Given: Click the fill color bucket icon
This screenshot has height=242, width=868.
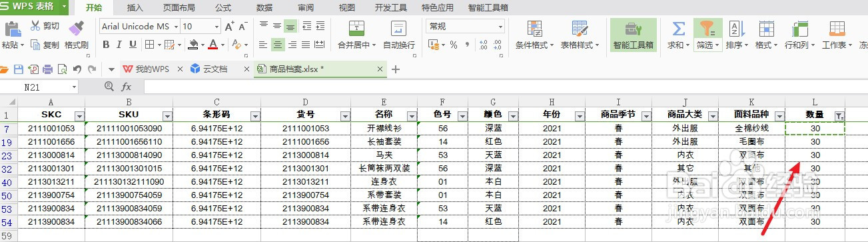Looking at the screenshot, I should [193, 45].
